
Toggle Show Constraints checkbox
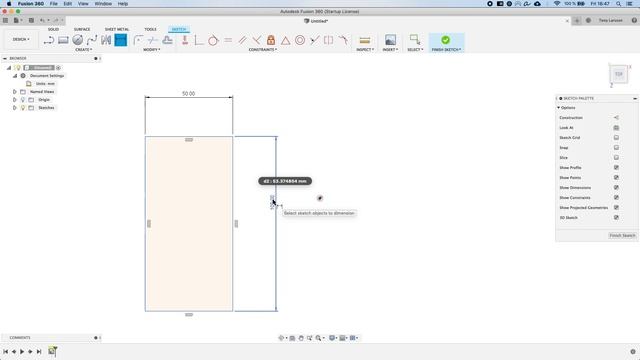point(616,198)
